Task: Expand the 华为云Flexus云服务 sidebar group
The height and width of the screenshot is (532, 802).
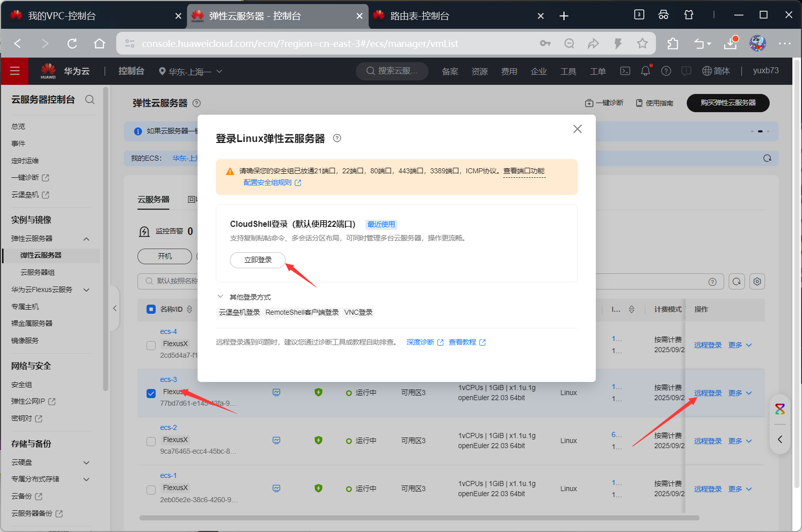Action: [x=86, y=290]
